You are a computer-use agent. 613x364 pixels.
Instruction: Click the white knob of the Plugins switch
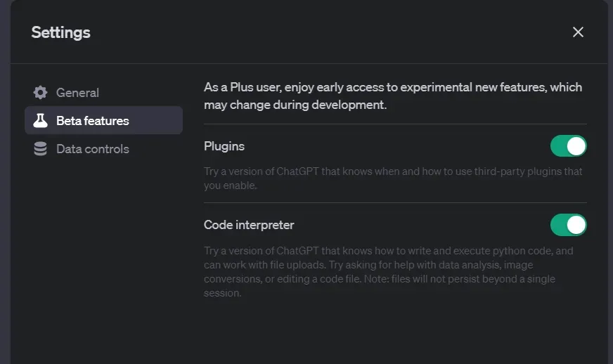point(576,146)
